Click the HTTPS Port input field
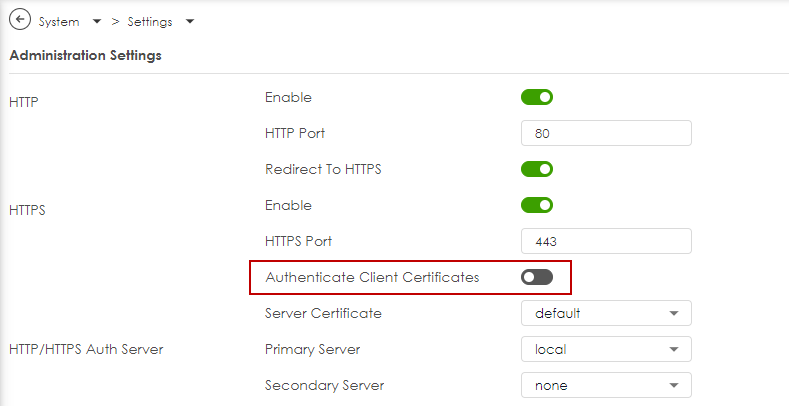This screenshot has width=789, height=406. pos(606,241)
